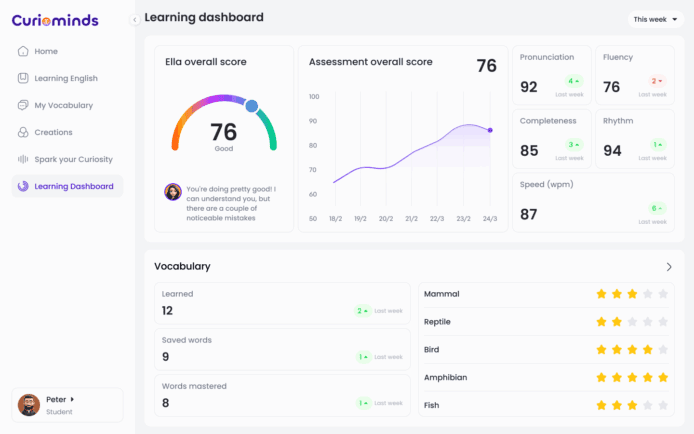This screenshot has height=434, width=694.
Task: Open the Words mastered card
Action: click(283, 394)
